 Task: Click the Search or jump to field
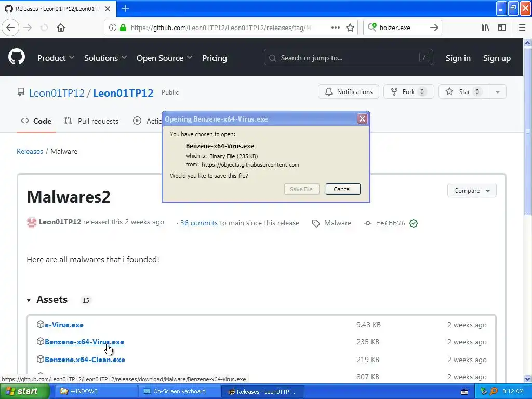coord(349,58)
